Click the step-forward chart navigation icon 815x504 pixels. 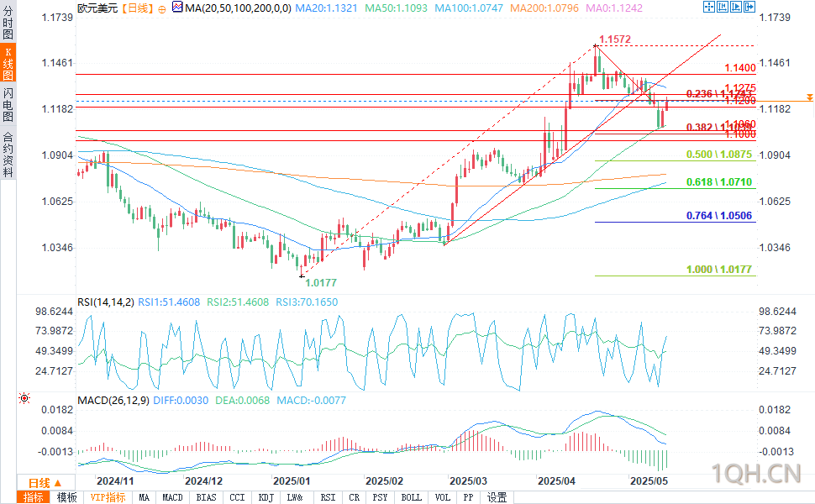pos(735,7)
